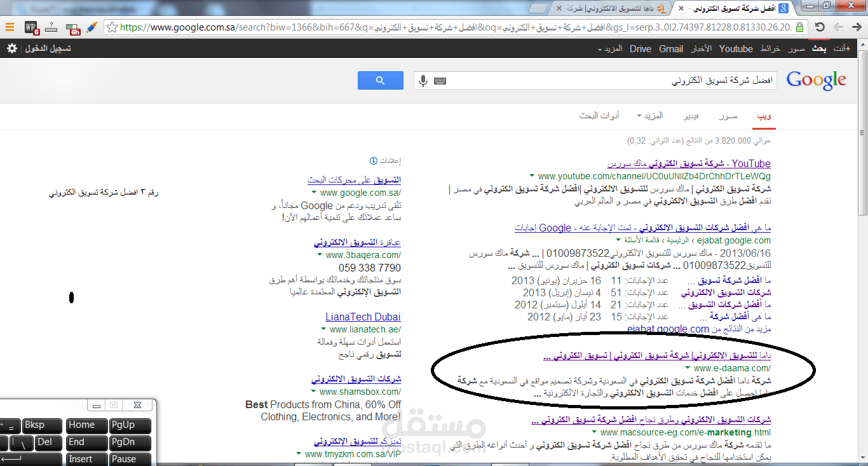
Task: Go back to the previous page
Action: 856,27
